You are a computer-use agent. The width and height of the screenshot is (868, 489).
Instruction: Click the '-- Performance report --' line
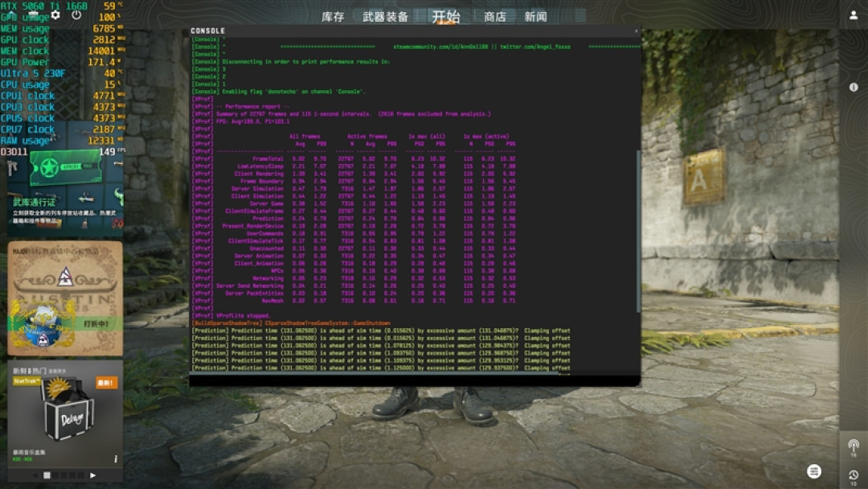(x=253, y=106)
